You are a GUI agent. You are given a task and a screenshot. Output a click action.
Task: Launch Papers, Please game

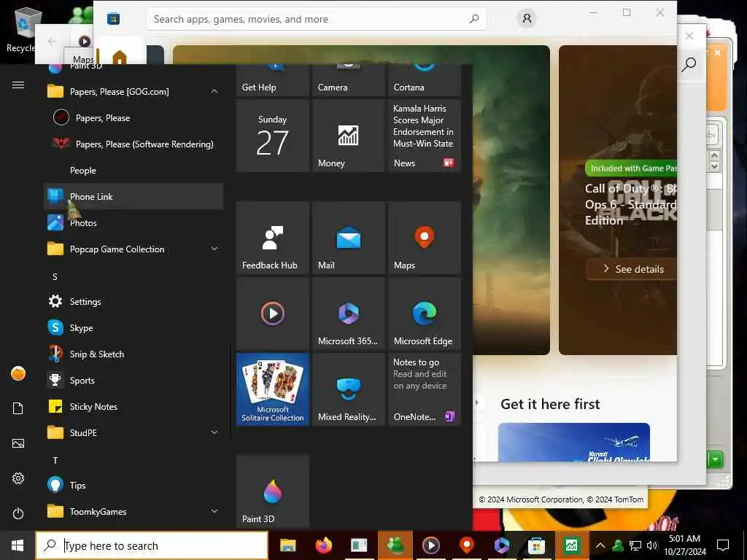[x=133, y=117]
